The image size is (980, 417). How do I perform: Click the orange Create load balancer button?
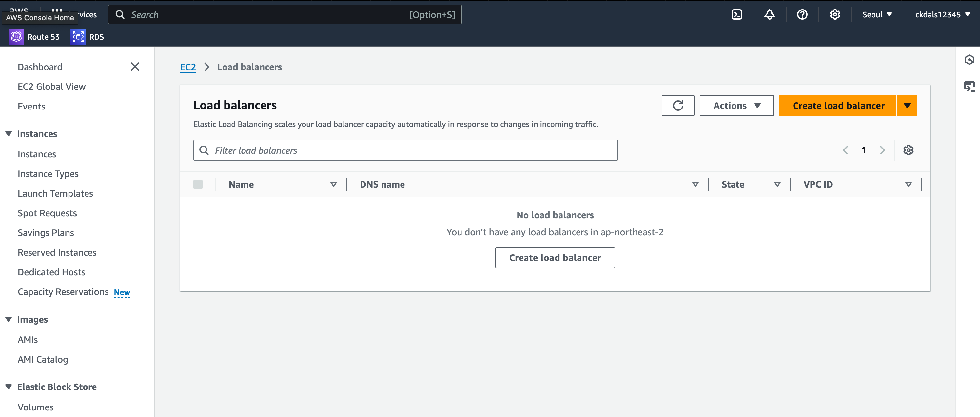coord(838,105)
